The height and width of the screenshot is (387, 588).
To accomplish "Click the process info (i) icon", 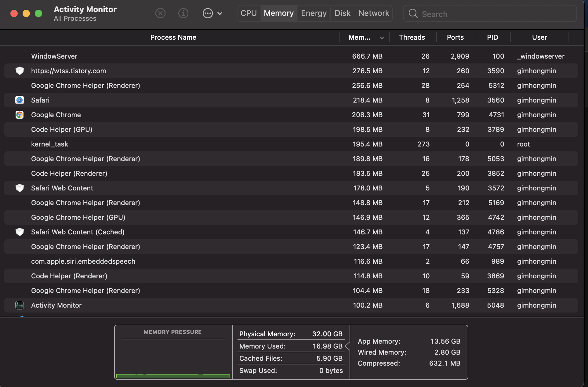I will coord(183,13).
